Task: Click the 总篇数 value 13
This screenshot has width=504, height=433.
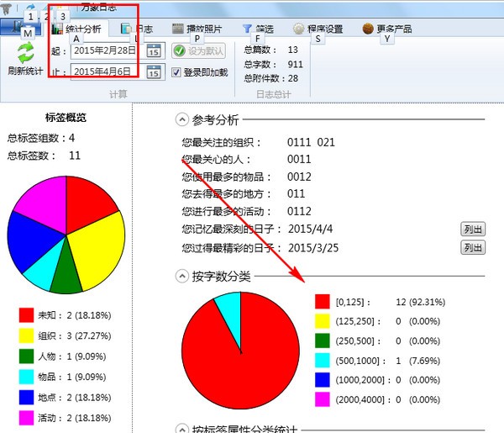Action: pyautogui.click(x=293, y=50)
